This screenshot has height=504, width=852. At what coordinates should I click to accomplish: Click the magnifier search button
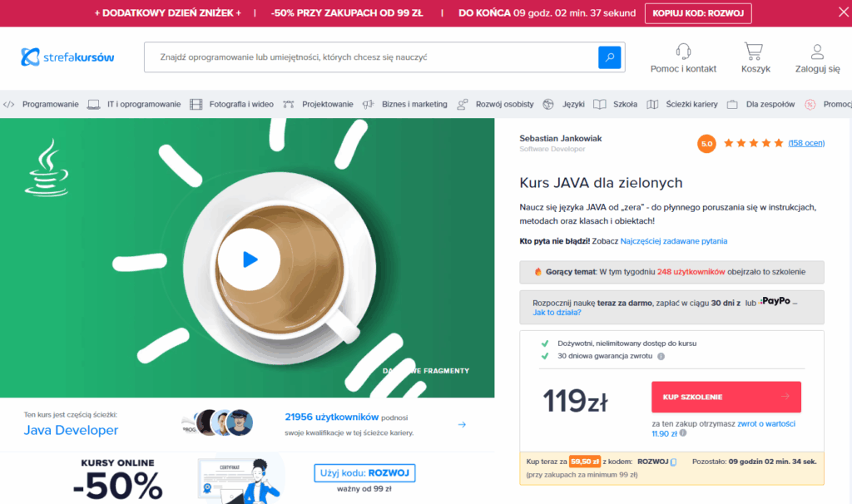[609, 57]
